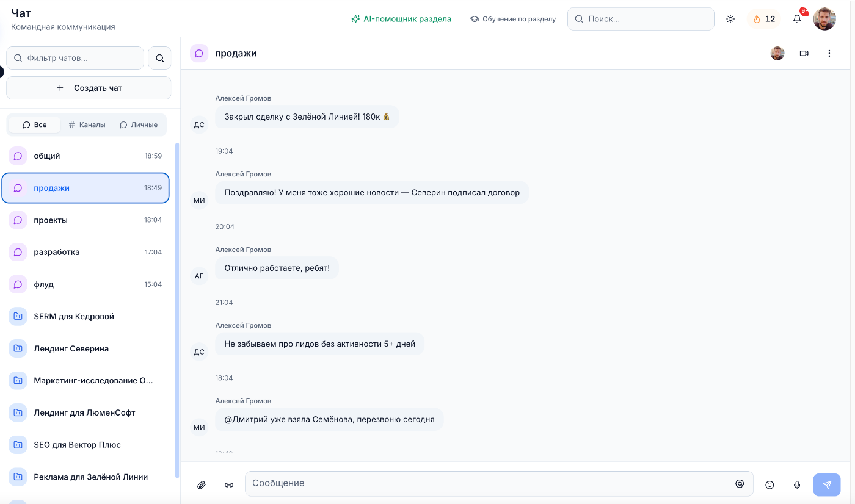
Task: Click the search icon next to chat filter
Action: point(160,58)
